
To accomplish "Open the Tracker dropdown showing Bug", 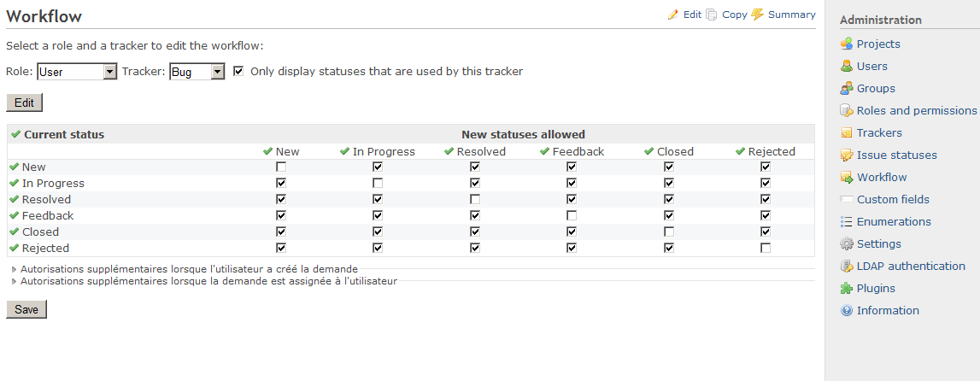I will pyautogui.click(x=197, y=72).
